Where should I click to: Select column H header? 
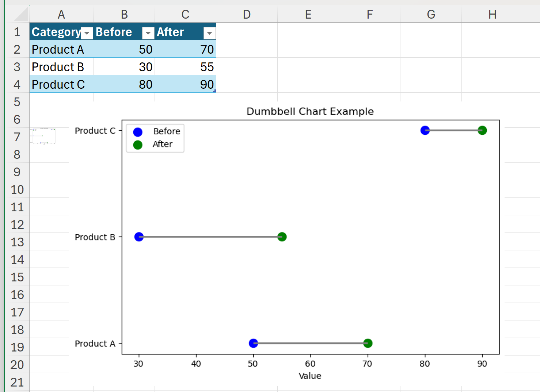pyautogui.click(x=492, y=15)
